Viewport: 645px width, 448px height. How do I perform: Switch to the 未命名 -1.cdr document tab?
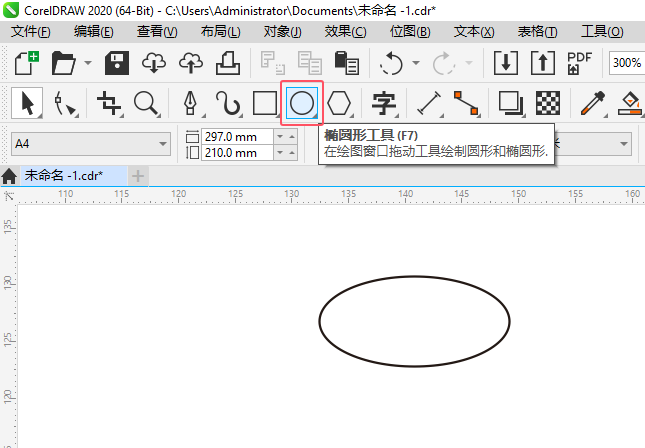point(74,176)
